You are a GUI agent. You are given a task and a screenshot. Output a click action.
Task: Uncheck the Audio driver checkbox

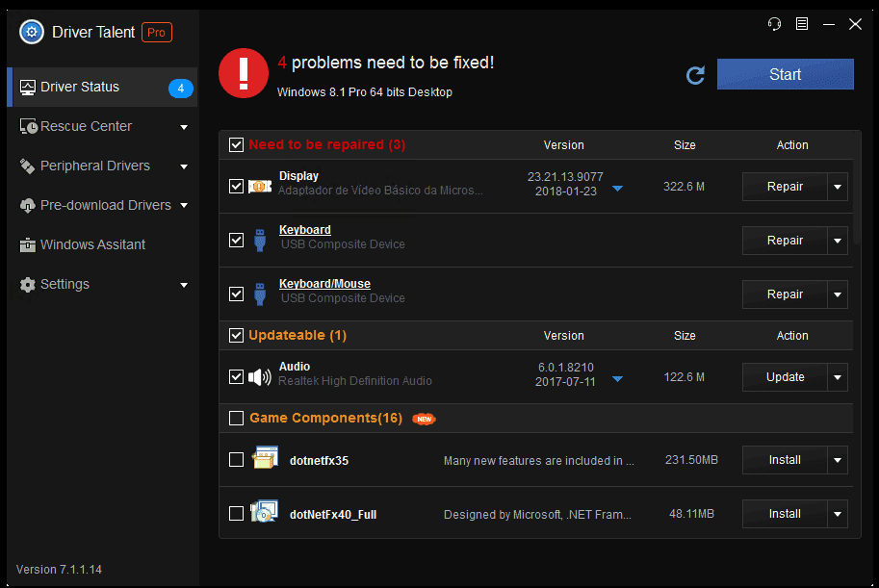click(x=236, y=376)
